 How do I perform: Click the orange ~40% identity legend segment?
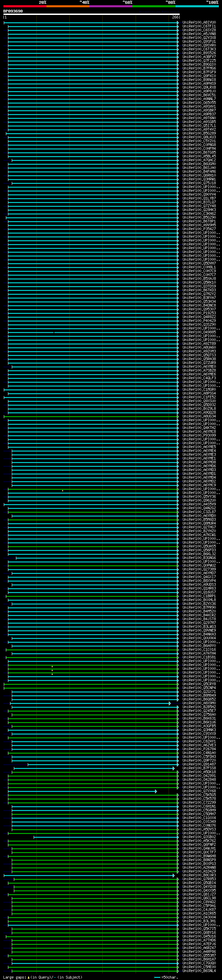coord(68,6)
